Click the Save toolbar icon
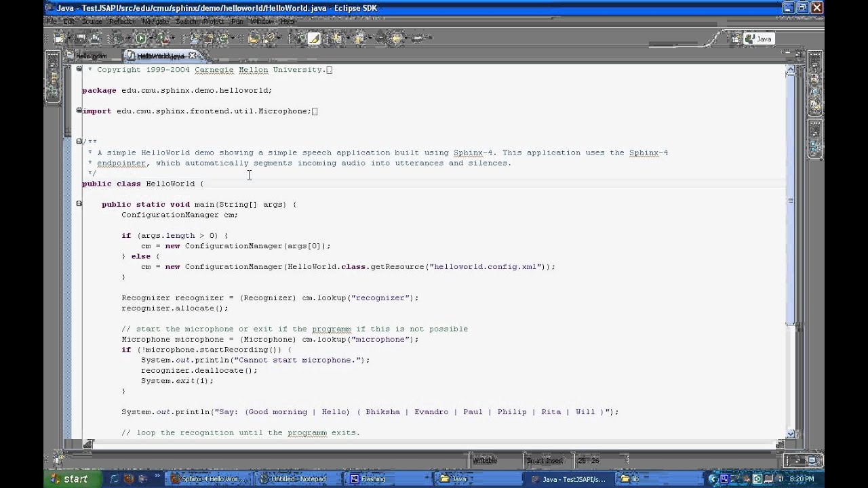868x488 pixels. pyautogui.click(x=81, y=39)
